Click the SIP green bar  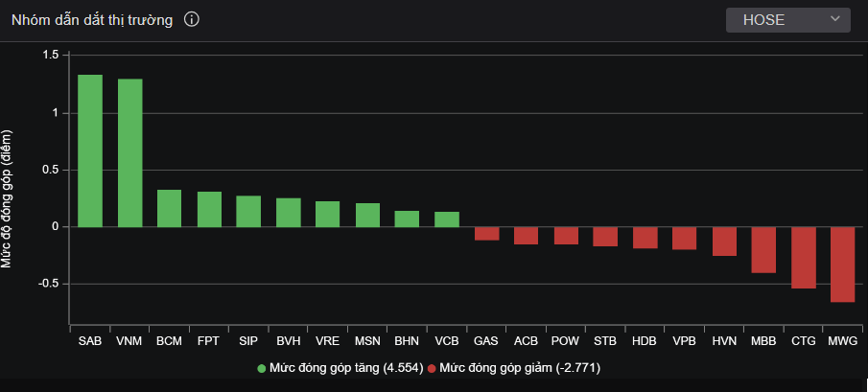[248, 211]
